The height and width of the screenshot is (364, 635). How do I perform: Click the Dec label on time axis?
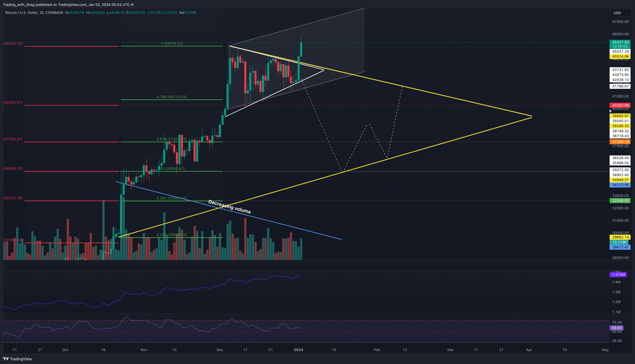220,350
